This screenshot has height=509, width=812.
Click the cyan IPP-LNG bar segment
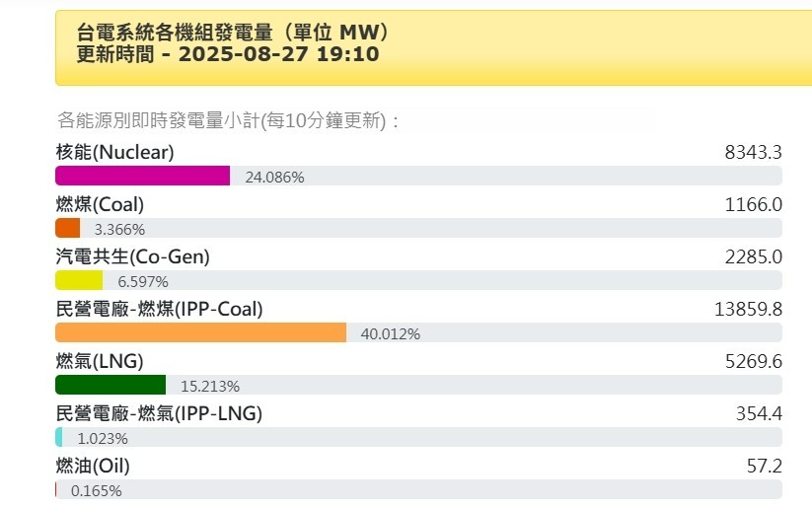(59, 437)
